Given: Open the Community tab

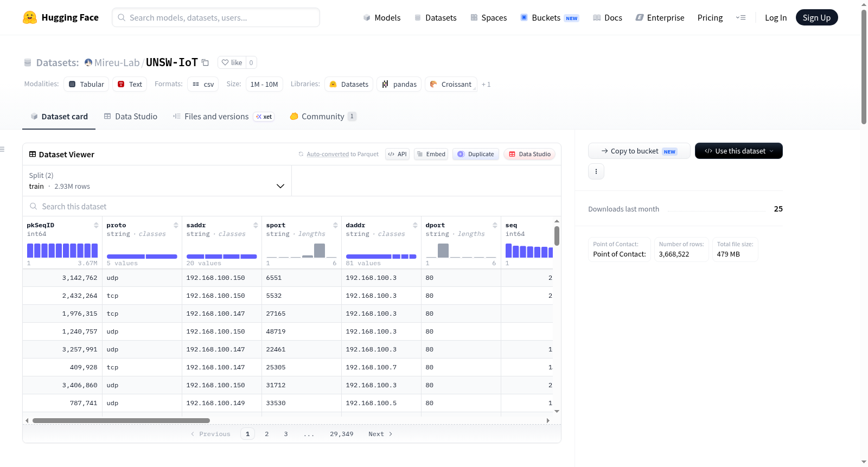Looking at the screenshot, I should [323, 116].
